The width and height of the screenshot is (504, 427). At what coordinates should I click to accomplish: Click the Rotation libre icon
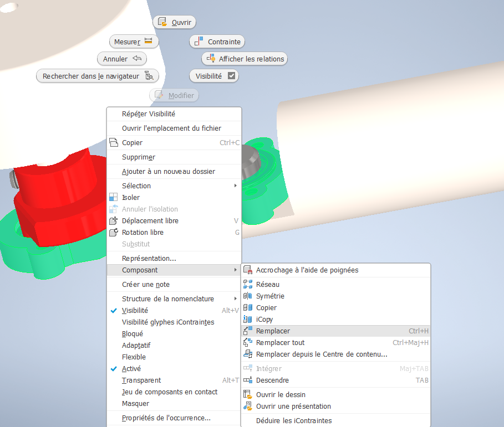click(114, 233)
